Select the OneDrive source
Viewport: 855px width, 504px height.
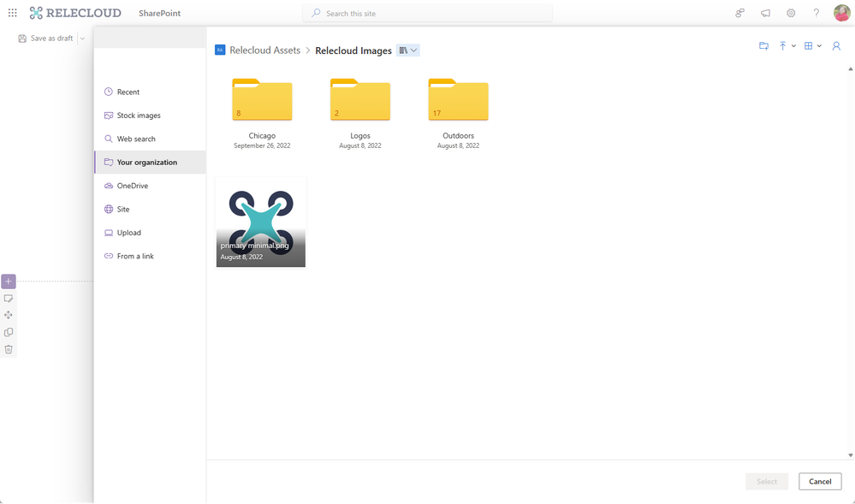coord(150,186)
